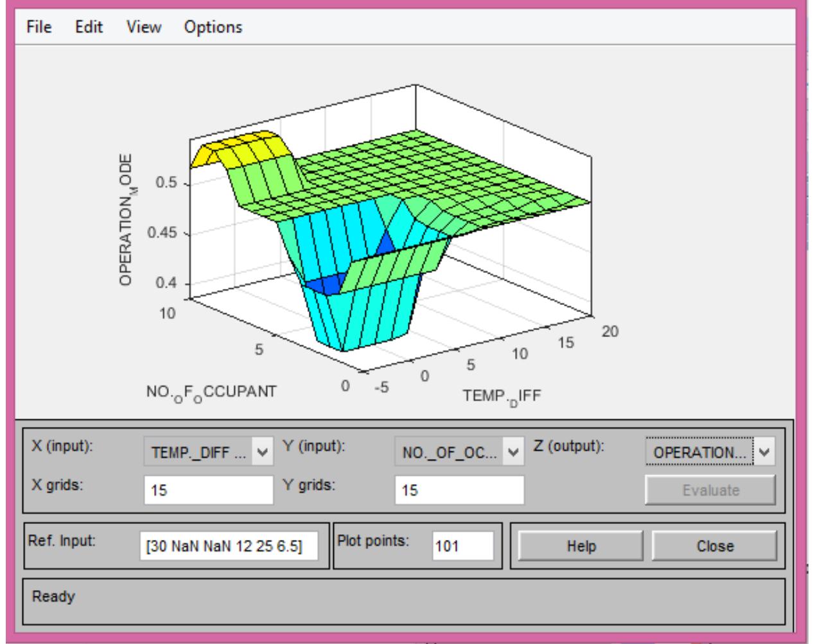Image resolution: width=813 pixels, height=644 pixels.
Task: Click the Ref. Input text field
Action: click(x=229, y=546)
